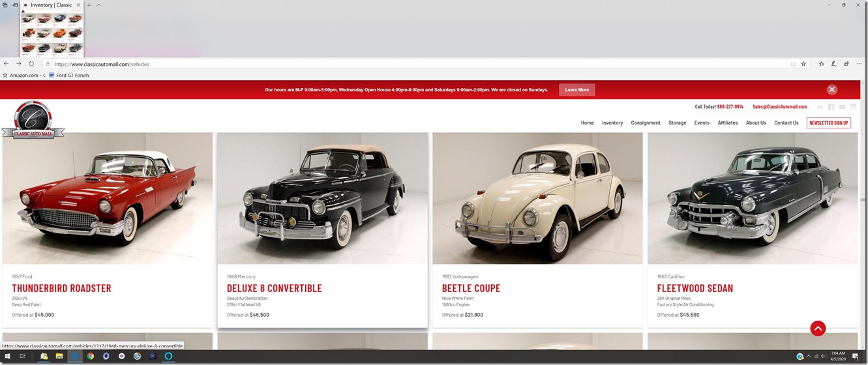Go to the Contact Us page
The width and height of the screenshot is (868, 365).
click(x=786, y=123)
